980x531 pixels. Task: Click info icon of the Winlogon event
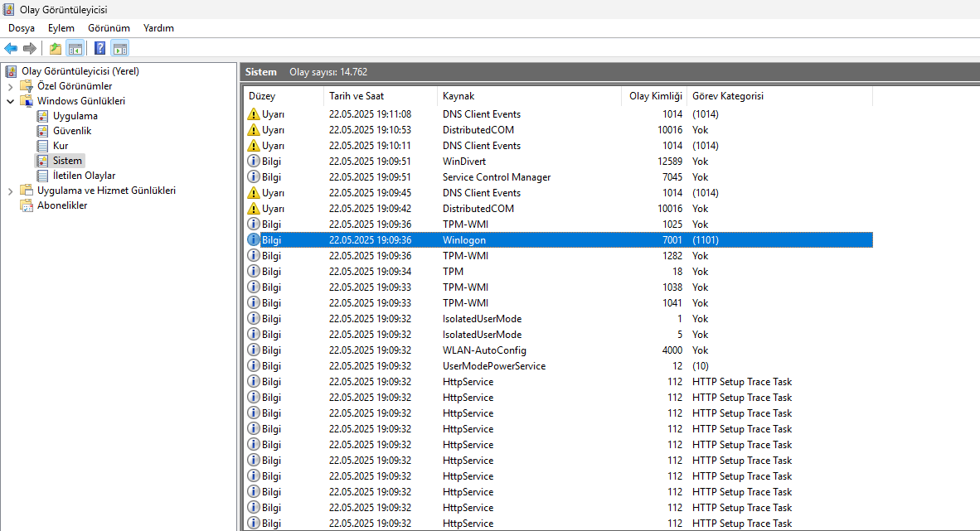point(253,239)
